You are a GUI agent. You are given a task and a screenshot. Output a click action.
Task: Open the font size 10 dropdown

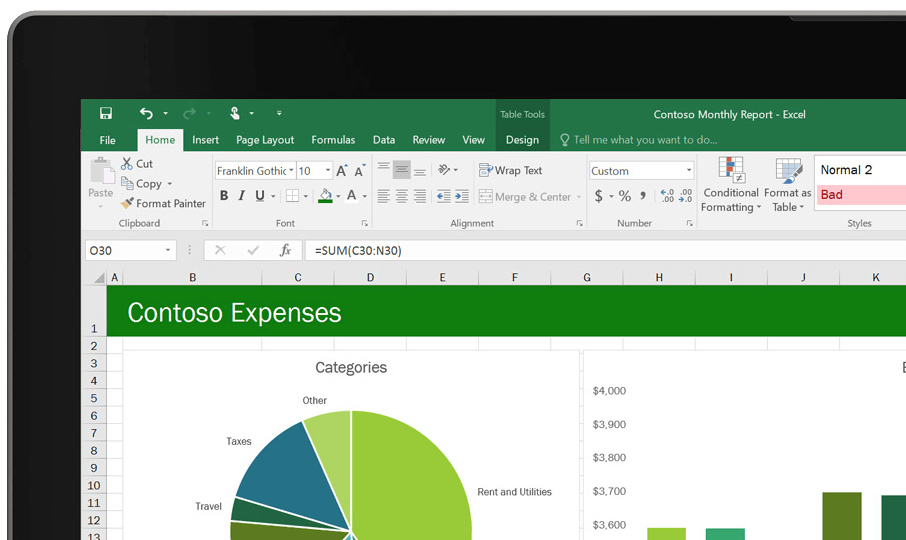tap(328, 170)
